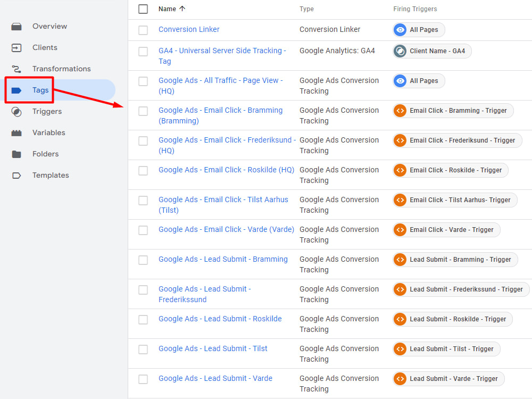
Task: Click the Templates sidebar icon
Action: [x=16, y=176]
